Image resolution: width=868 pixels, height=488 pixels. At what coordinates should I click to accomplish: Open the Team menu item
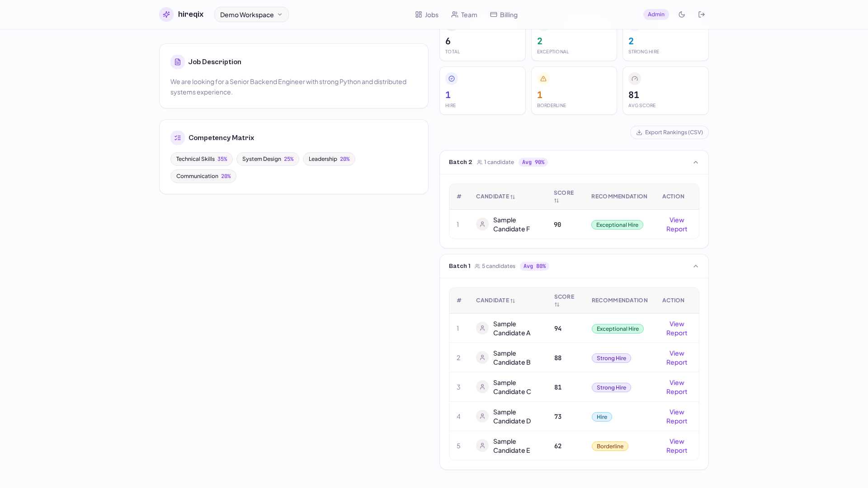(x=464, y=14)
